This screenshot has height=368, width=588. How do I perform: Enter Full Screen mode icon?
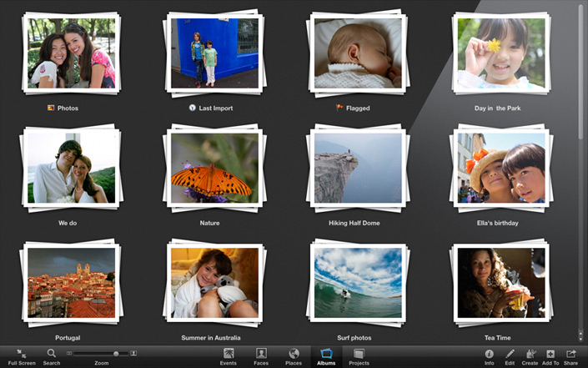point(22,353)
